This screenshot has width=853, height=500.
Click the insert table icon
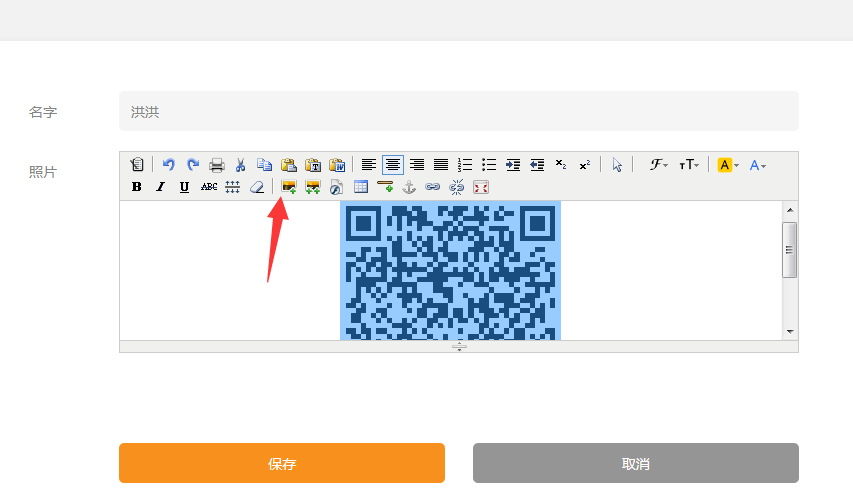click(361, 187)
